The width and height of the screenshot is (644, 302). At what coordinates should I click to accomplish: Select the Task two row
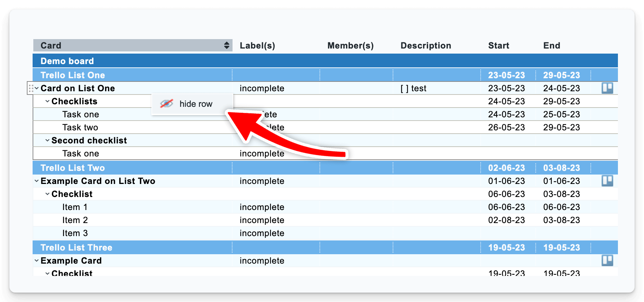pos(325,127)
